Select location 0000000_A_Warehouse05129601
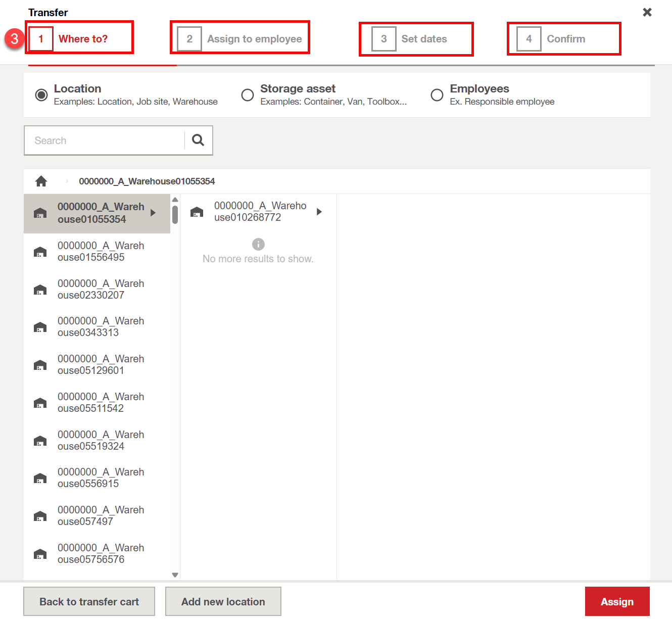Image resolution: width=672 pixels, height=619 pixels. (97, 365)
